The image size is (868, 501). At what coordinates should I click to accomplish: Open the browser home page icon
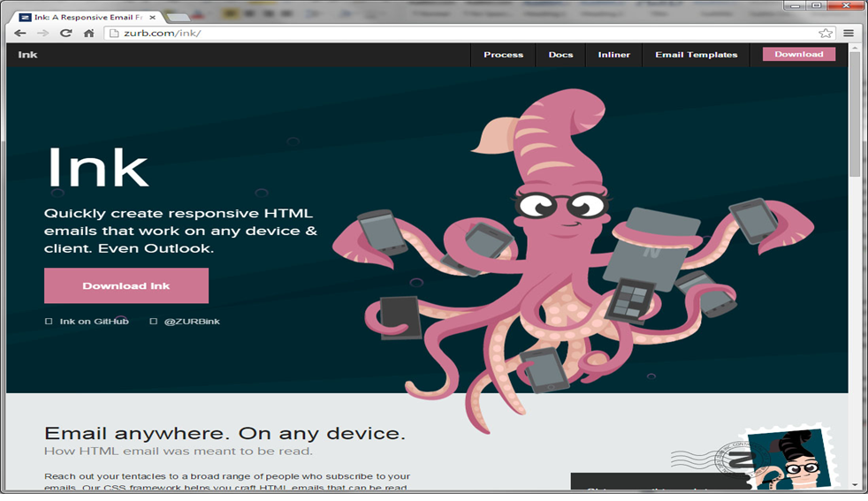(x=88, y=34)
